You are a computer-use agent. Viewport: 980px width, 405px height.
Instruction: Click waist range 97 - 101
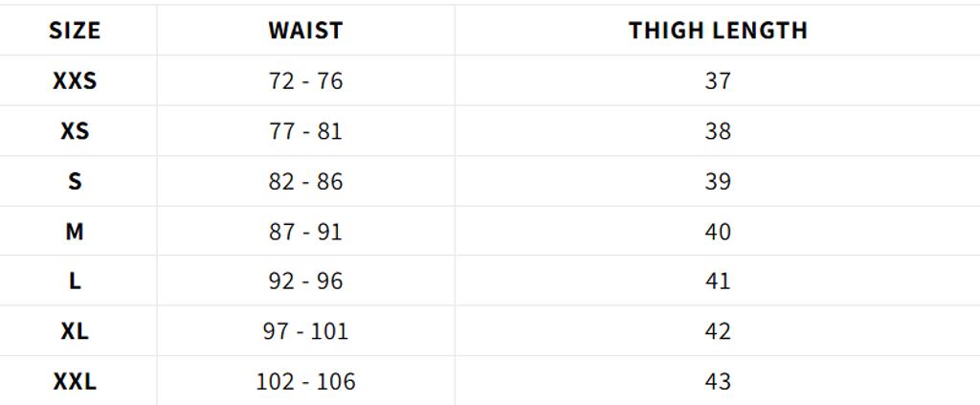point(305,331)
